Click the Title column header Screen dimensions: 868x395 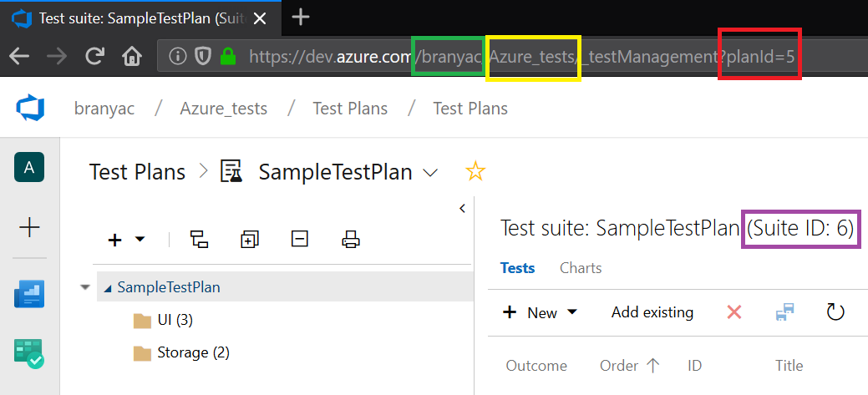[789, 366]
